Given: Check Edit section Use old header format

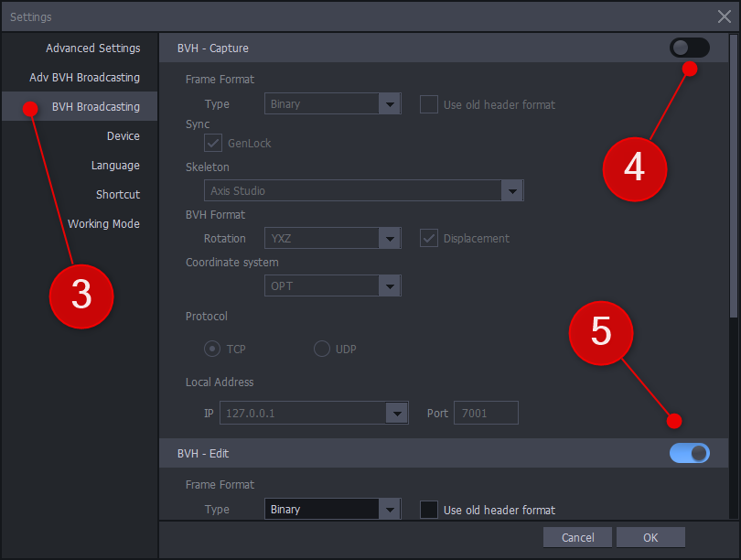Looking at the screenshot, I should pos(429,510).
